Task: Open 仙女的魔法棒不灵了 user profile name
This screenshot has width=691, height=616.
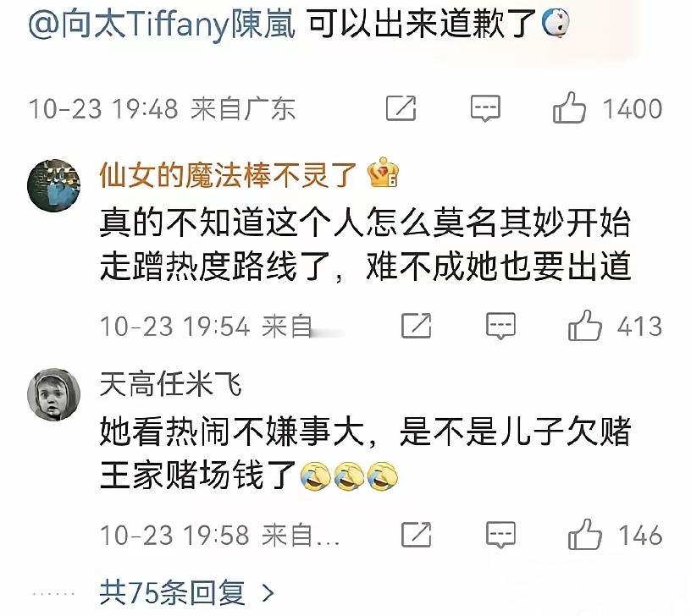Action: click(x=228, y=175)
